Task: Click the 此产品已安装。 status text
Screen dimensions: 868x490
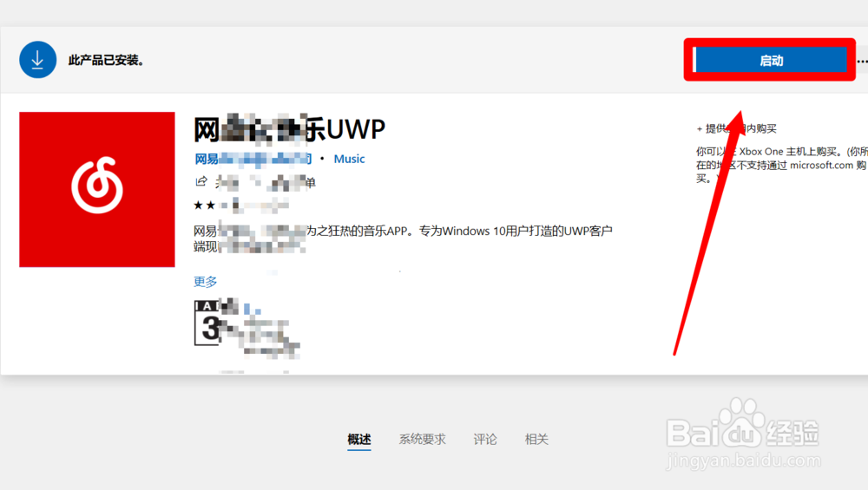Action: tap(106, 61)
